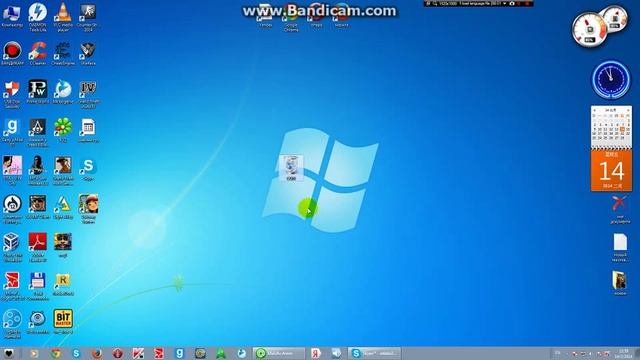Open Google Chrome icon at top center
The height and width of the screenshot is (360, 640).
pyautogui.click(x=291, y=18)
